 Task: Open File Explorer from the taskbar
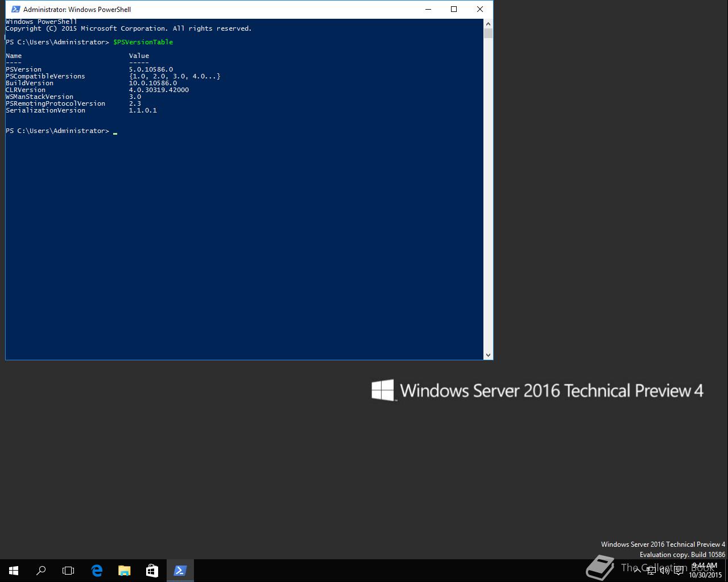click(x=124, y=571)
